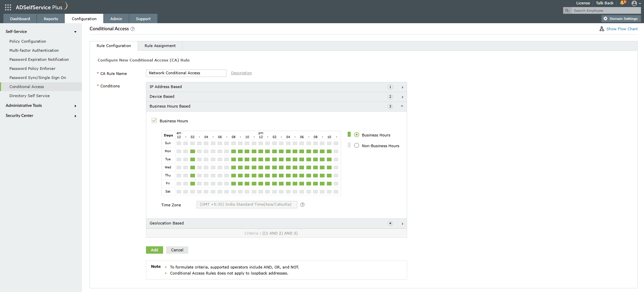The image size is (644, 292).
Task: Click the green Business Hours color swatch
Action: tap(349, 134)
